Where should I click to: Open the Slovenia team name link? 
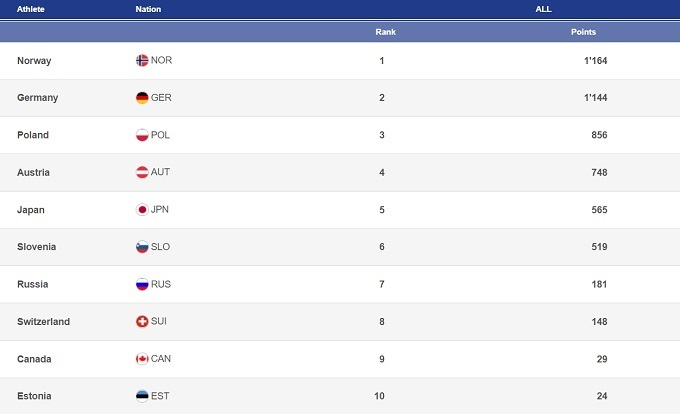coord(36,247)
